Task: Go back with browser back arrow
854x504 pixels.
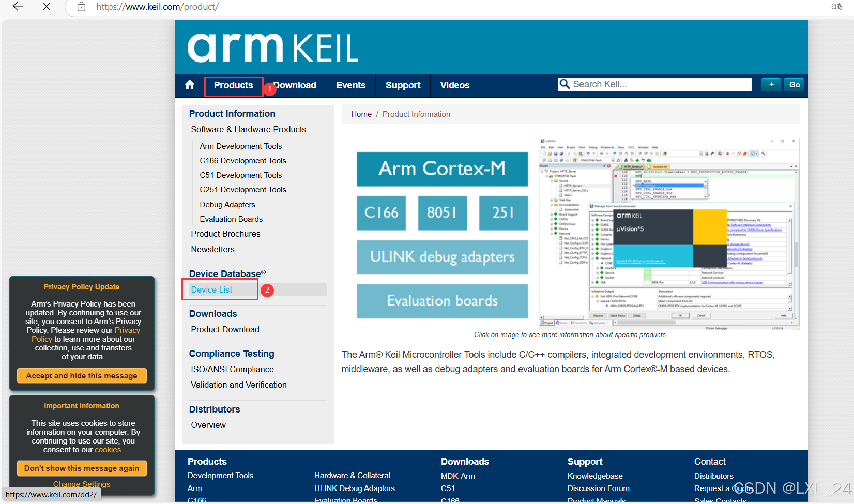Action: (18, 7)
